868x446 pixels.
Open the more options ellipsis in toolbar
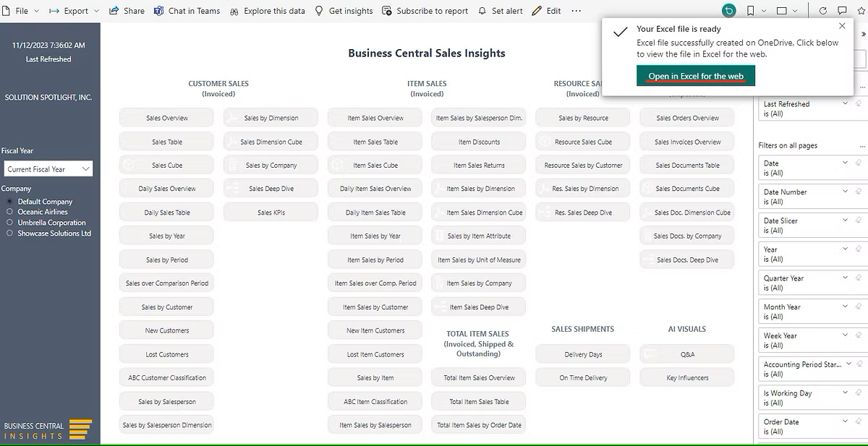pyautogui.click(x=576, y=11)
